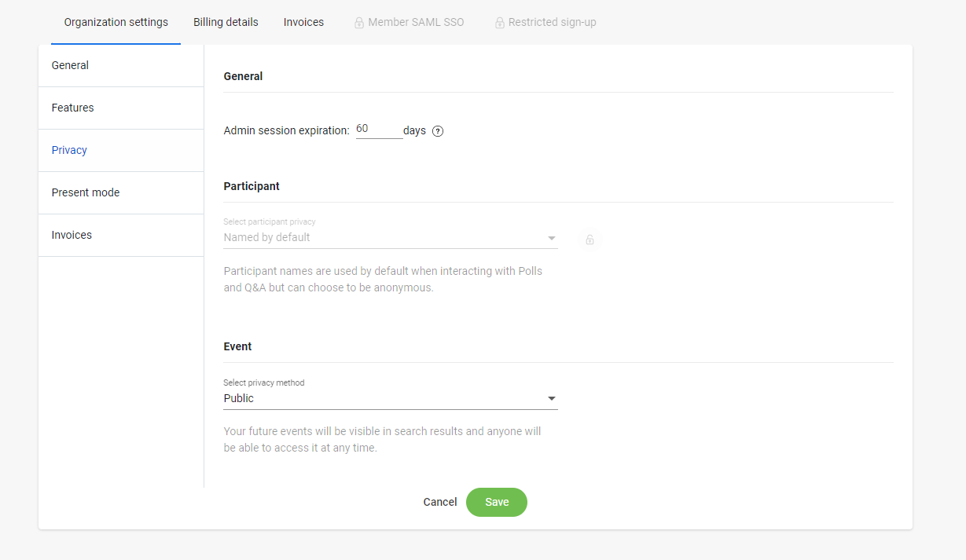Click the Cancel button

coord(440,502)
